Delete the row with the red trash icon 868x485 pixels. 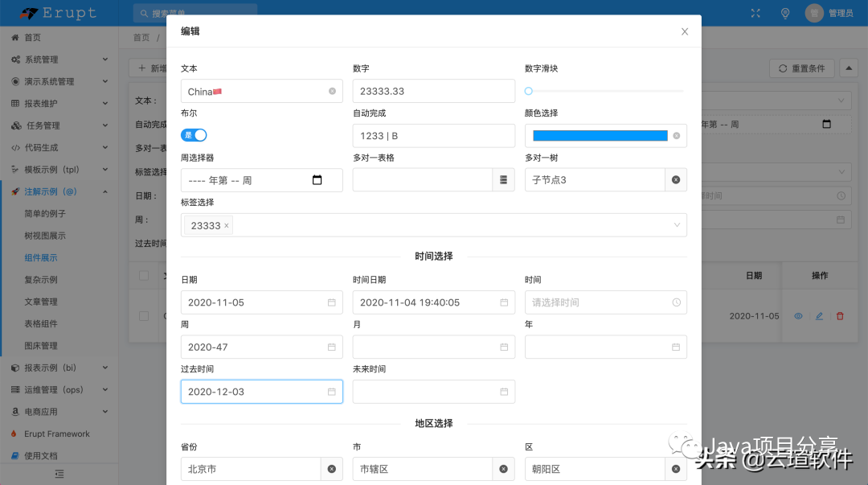840,316
